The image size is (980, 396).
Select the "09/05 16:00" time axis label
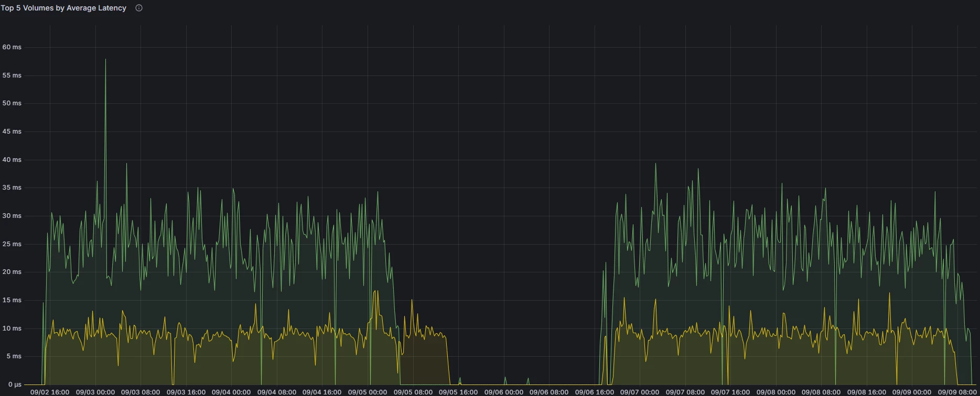click(x=458, y=392)
